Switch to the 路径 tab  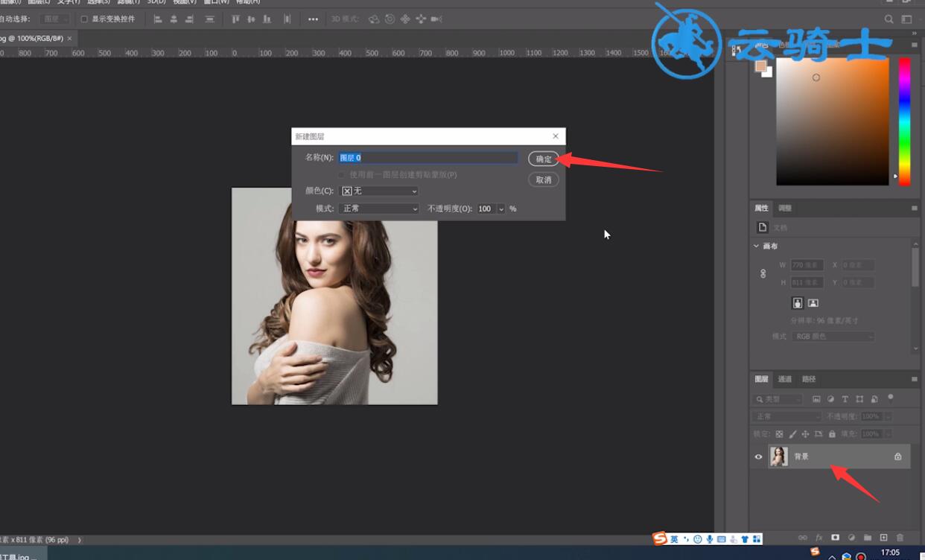pyautogui.click(x=809, y=379)
